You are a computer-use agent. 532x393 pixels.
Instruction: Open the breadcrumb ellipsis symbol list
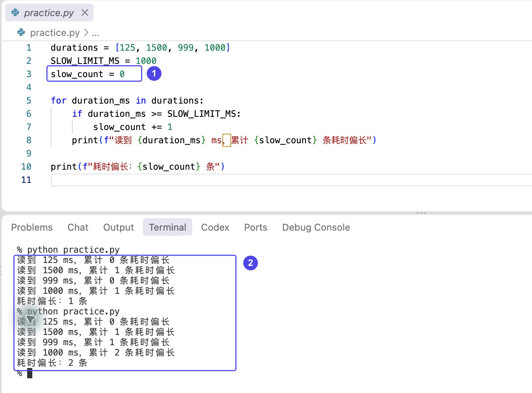95,33
